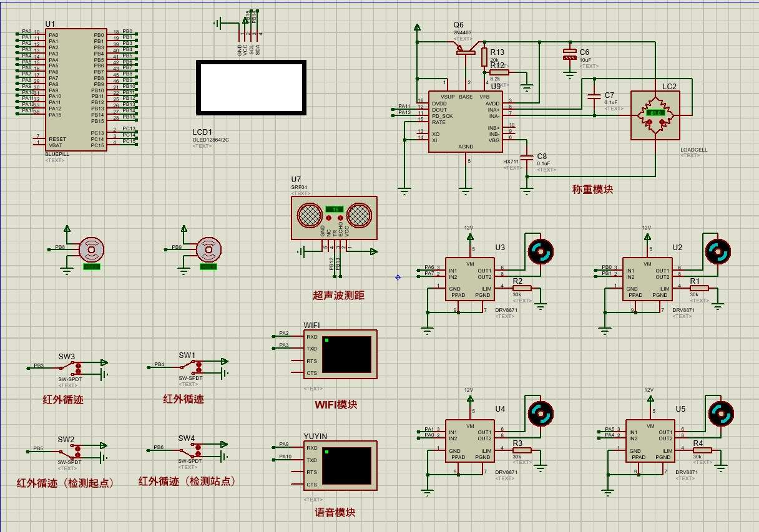This screenshot has height=532, width=759.
Task: Click the 红外循迹（检测起点） label
Action: [x=67, y=483]
